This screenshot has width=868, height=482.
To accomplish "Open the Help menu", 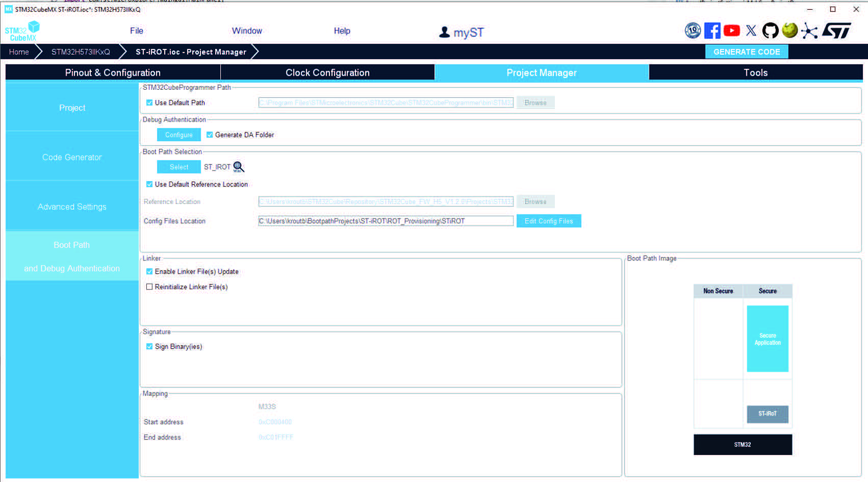I will 342,31.
